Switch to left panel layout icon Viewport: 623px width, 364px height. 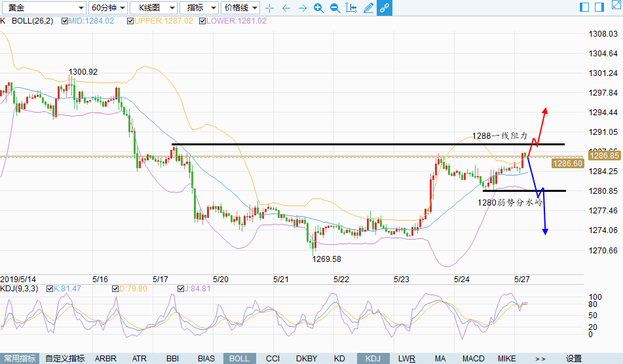(x=585, y=7)
